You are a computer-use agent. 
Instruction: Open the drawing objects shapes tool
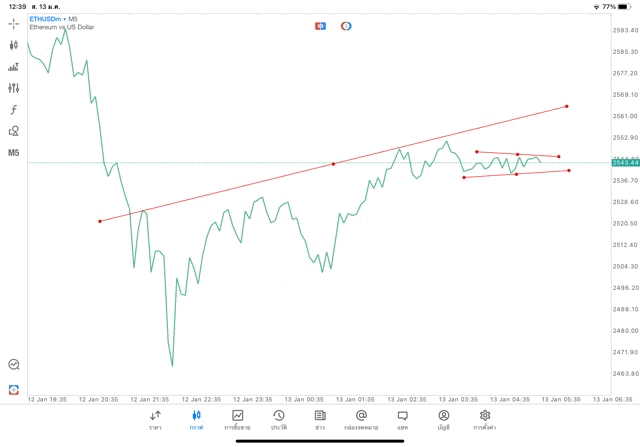[x=14, y=131]
